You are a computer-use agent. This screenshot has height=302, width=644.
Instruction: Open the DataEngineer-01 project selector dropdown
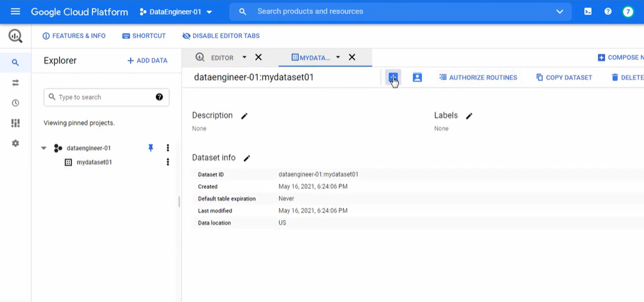[176, 12]
